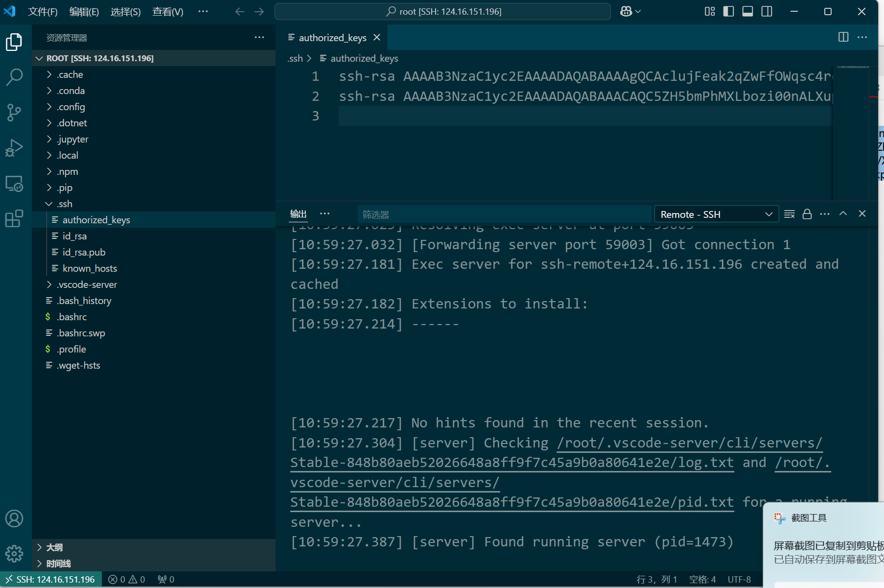Toggle output scroll lock
This screenshot has width=884, height=588.
pos(807,214)
